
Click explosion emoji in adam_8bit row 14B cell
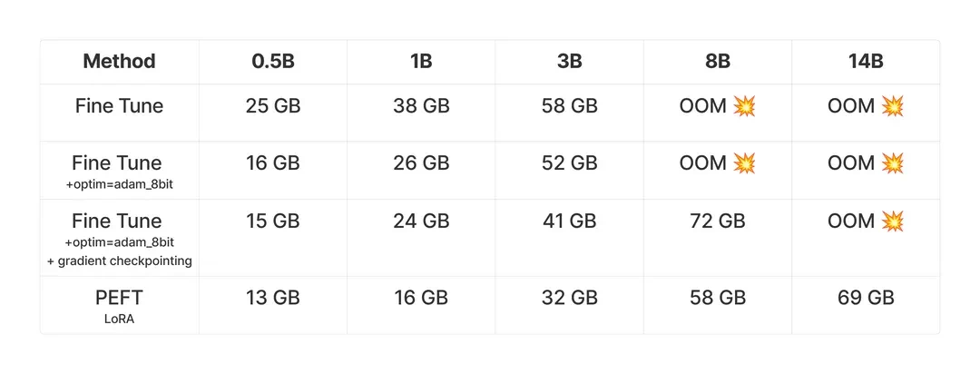tap(893, 164)
